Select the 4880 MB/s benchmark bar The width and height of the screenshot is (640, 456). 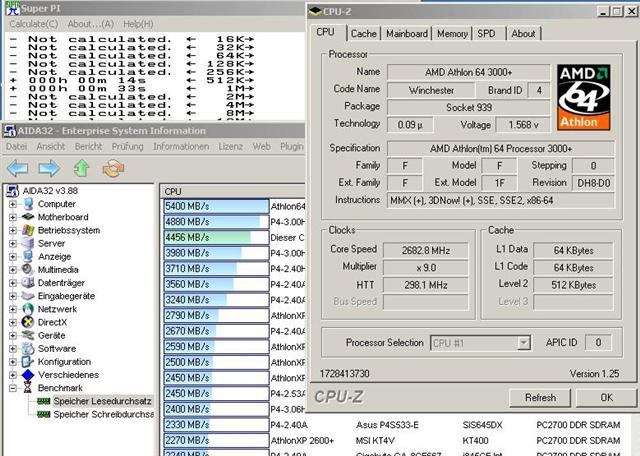click(216, 222)
